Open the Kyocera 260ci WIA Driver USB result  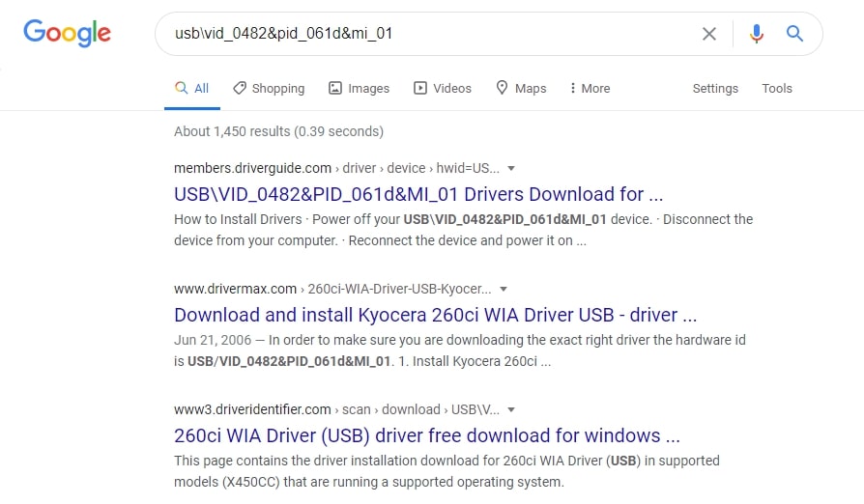click(435, 315)
